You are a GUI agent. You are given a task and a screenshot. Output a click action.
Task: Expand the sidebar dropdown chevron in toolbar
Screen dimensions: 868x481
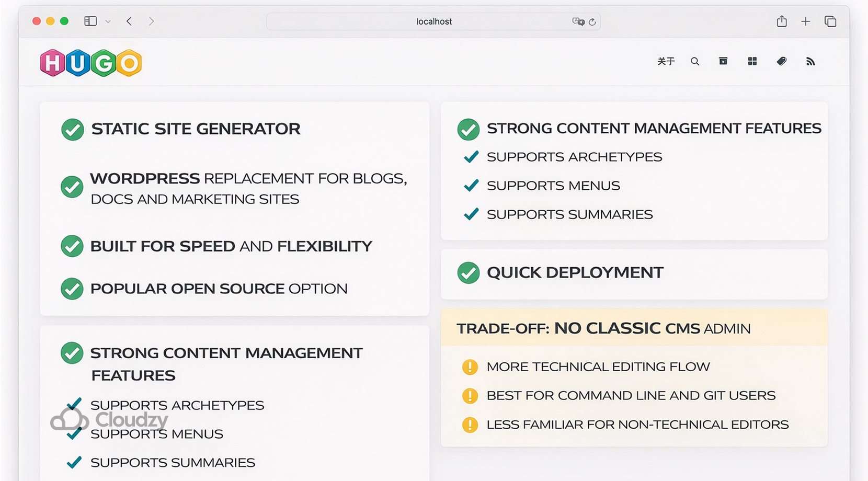[108, 21]
